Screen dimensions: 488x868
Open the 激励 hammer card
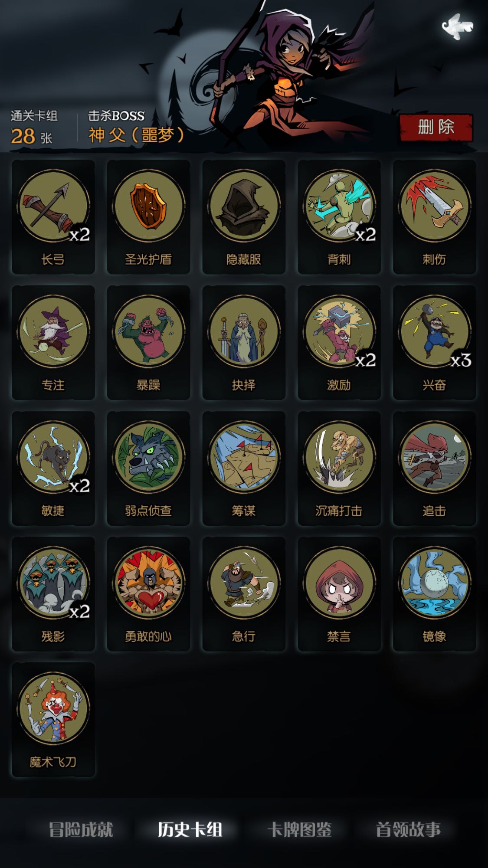pos(339,343)
